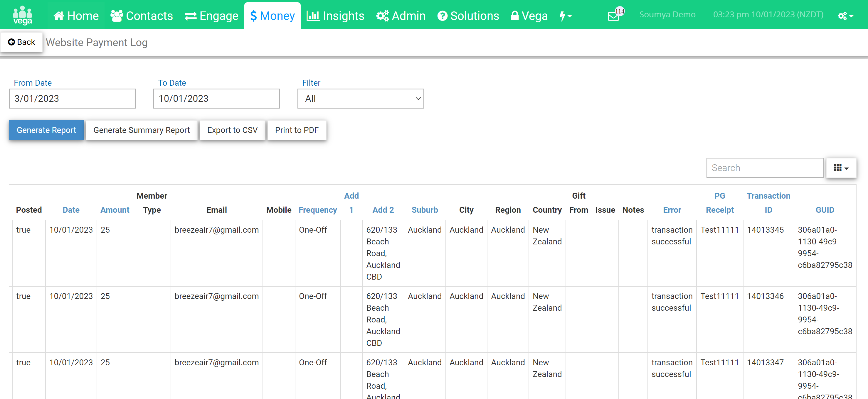
Task: Open the Insights menu
Action: pos(336,16)
